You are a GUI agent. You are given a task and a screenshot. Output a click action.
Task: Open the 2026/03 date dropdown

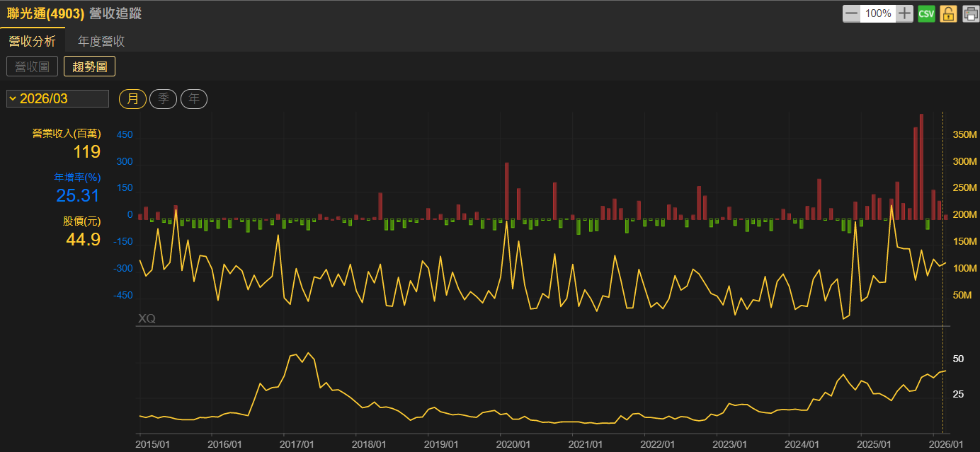(57, 98)
